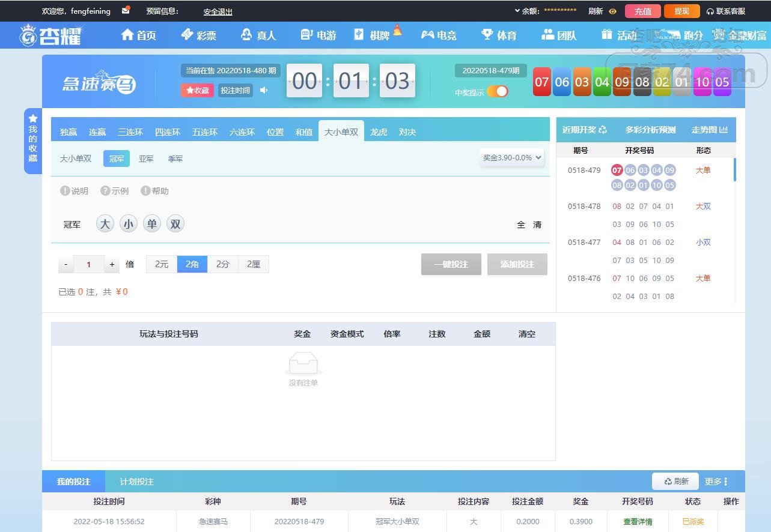771x532 pixels.
Task: Increase multiplier with the plus stepper
Action: pos(112,264)
